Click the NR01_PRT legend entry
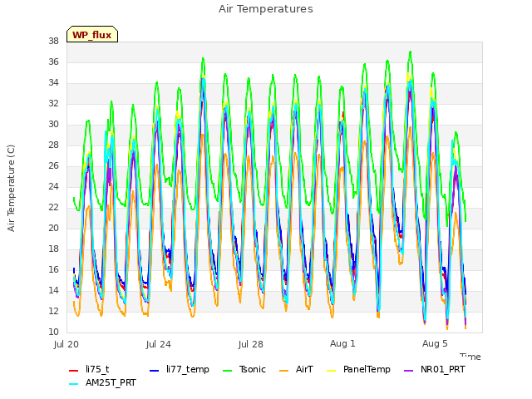 [434, 369]
